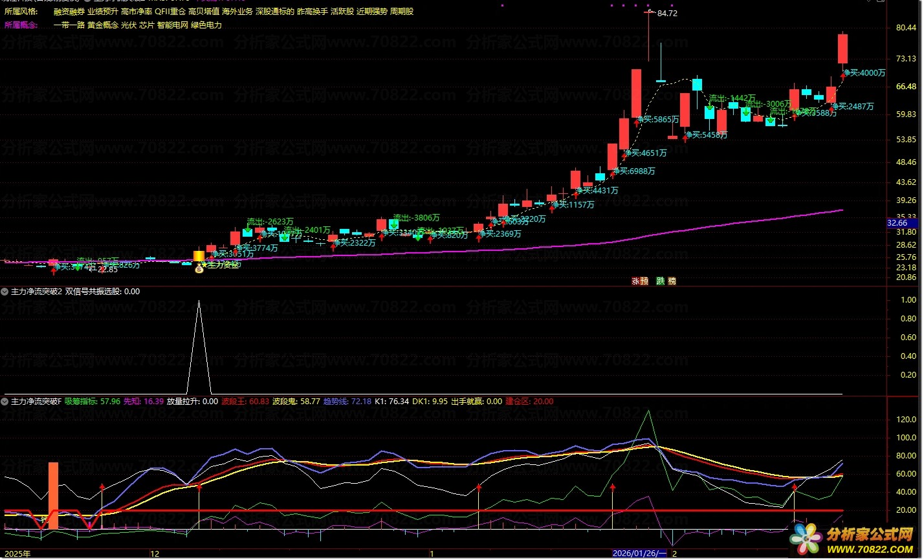Click the green 吸筹指标 legend value
This screenshot has width=924, height=560.
click(92, 402)
